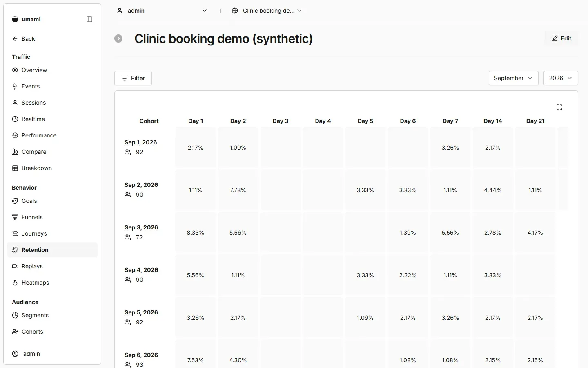Open the Breakdown table icon
The width and height of the screenshot is (588, 368).
(15, 168)
